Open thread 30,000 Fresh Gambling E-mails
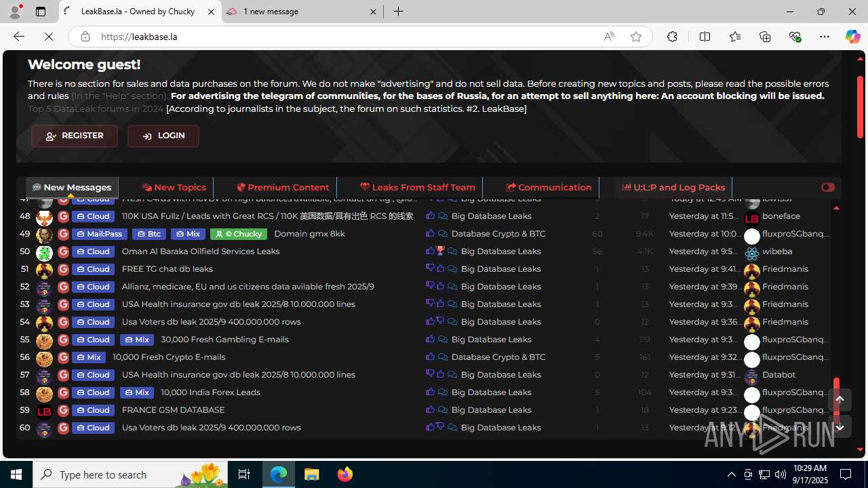The width and height of the screenshot is (868, 488). tap(224, 339)
